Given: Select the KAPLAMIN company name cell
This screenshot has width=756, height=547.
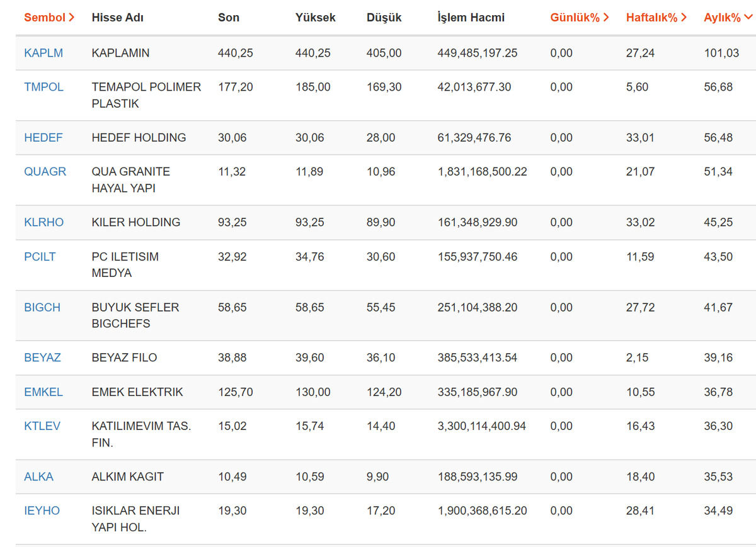Looking at the screenshot, I should pos(121,53).
